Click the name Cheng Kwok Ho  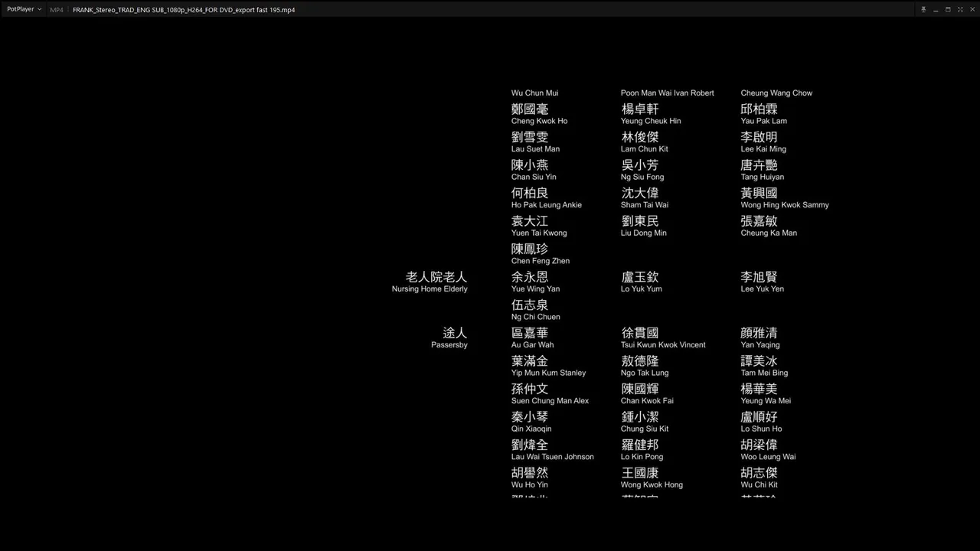point(540,121)
